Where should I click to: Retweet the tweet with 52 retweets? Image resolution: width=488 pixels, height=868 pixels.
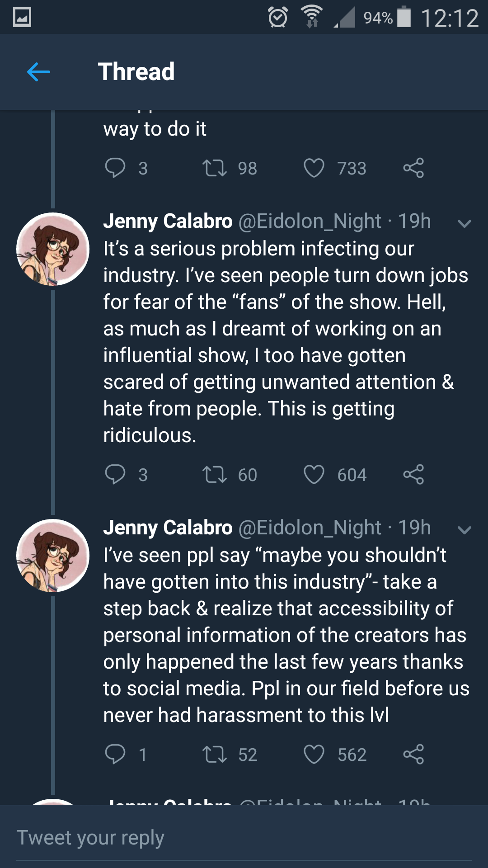point(215,754)
